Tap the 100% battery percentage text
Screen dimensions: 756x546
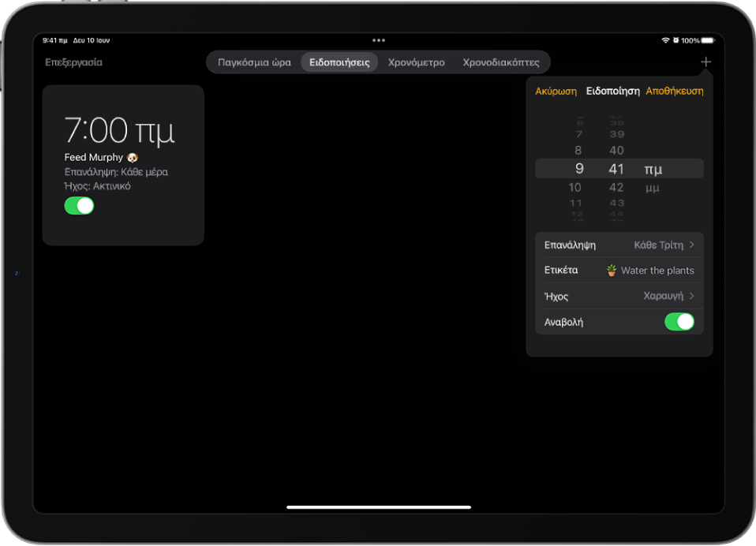tap(690, 40)
